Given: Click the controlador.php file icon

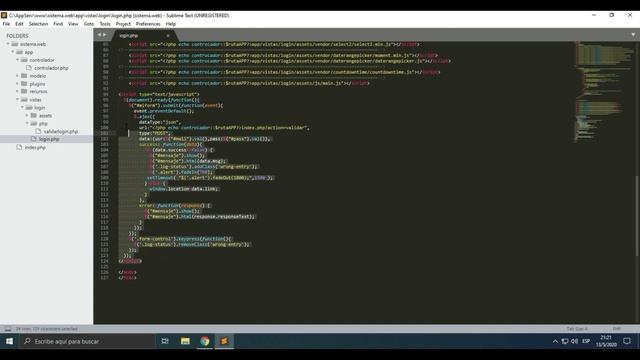Looking at the screenshot, I should (29, 68).
